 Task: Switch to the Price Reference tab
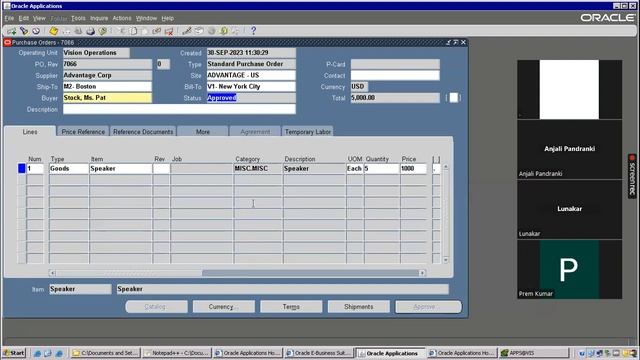[x=83, y=131]
